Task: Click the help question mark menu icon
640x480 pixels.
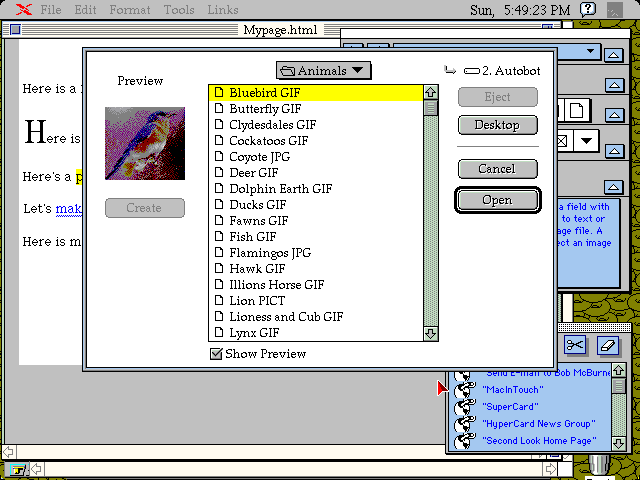Action: pyautogui.click(x=589, y=10)
